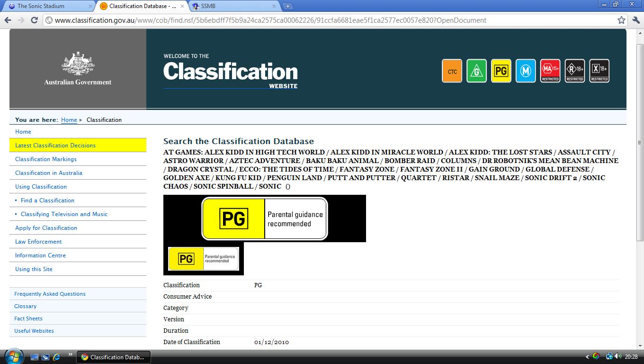Open Chrome wrench settings menu

click(636, 20)
